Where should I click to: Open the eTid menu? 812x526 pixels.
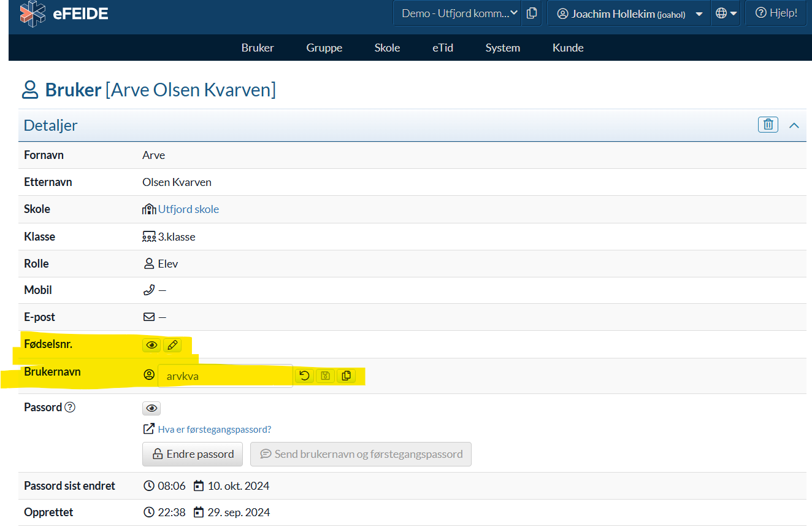[442, 48]
